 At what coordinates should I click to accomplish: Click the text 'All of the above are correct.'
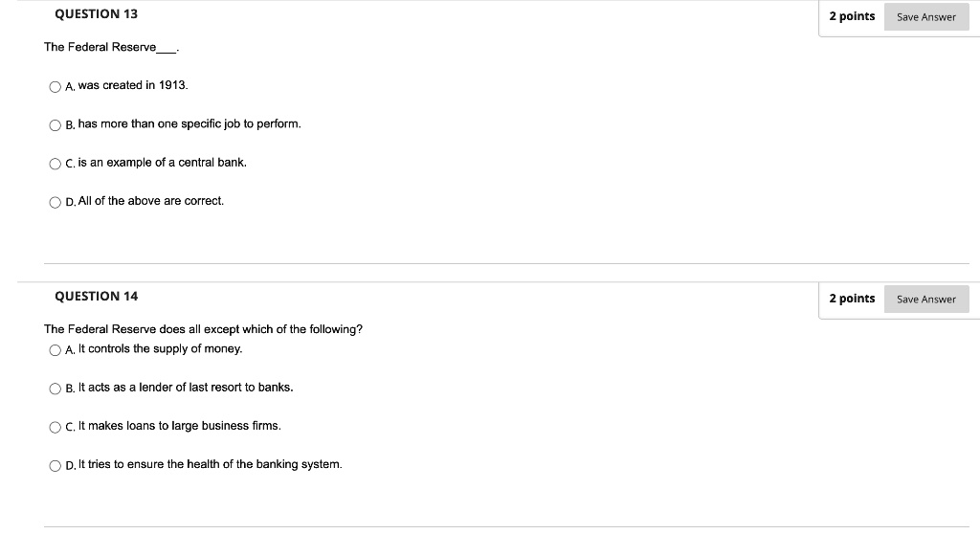pos(151,201)
